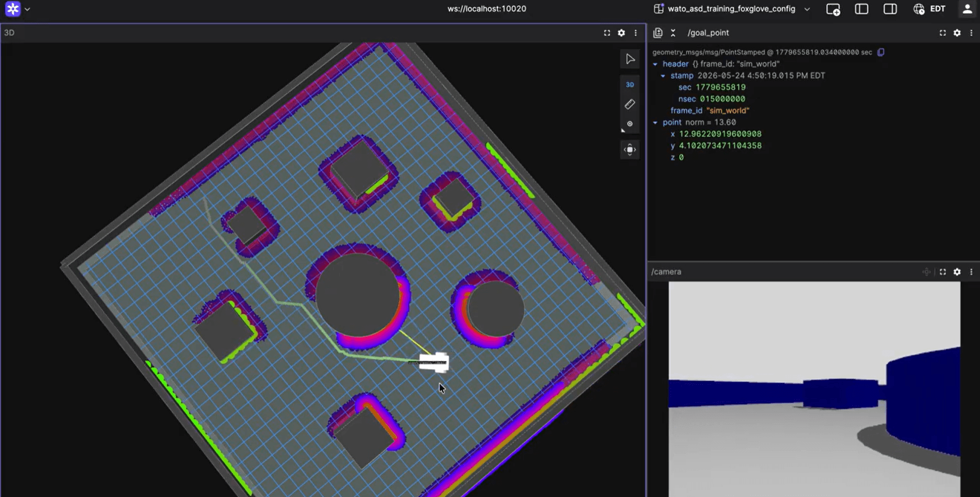Select the publish pointer tool in 3D view
This screenshot has width=980, height=497.
630,59
